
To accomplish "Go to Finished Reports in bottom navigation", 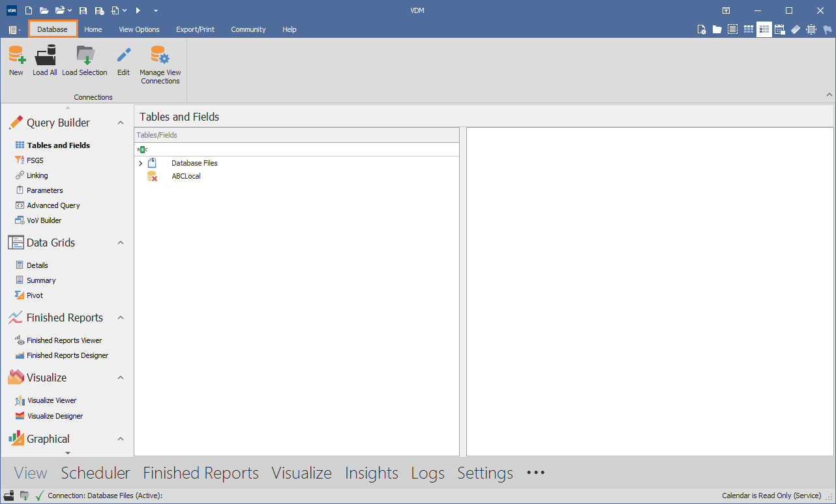I will click(201, 473).
